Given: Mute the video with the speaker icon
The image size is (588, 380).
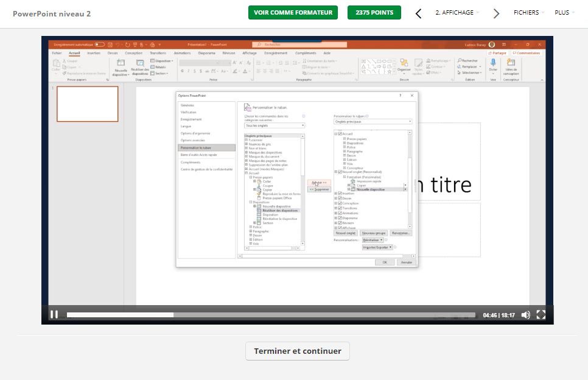Looking at the screenshot, I should (526, 315).
